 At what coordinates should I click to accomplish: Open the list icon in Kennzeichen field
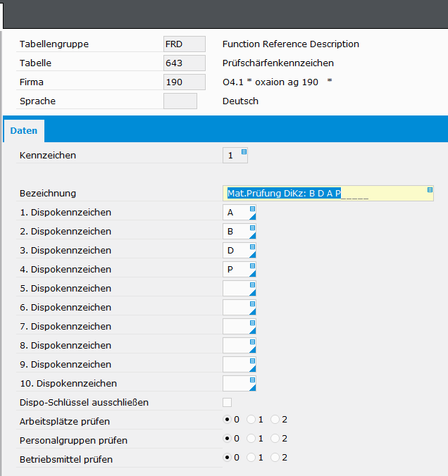click(x=244, y=151)
